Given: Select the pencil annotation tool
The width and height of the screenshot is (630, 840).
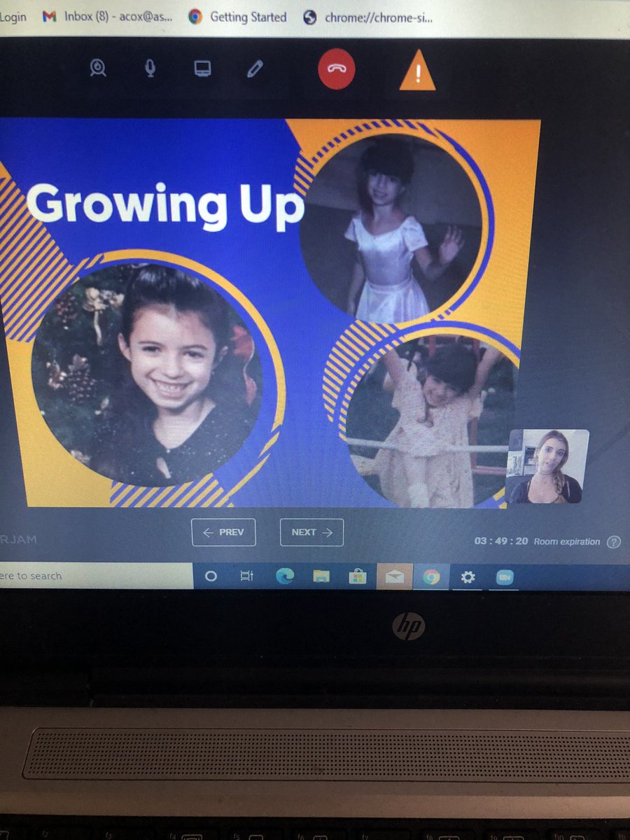Looking at the screenshot, I should click(255, 69).
